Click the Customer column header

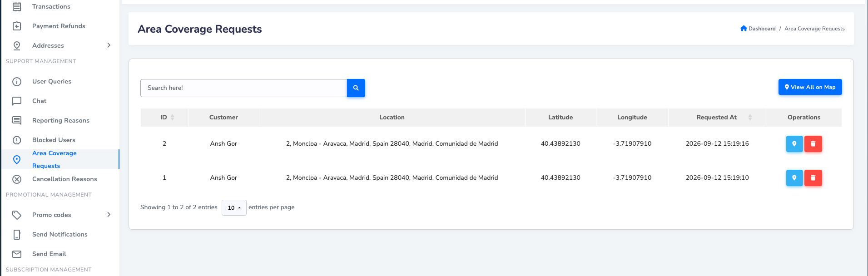[x=223, y=118]
